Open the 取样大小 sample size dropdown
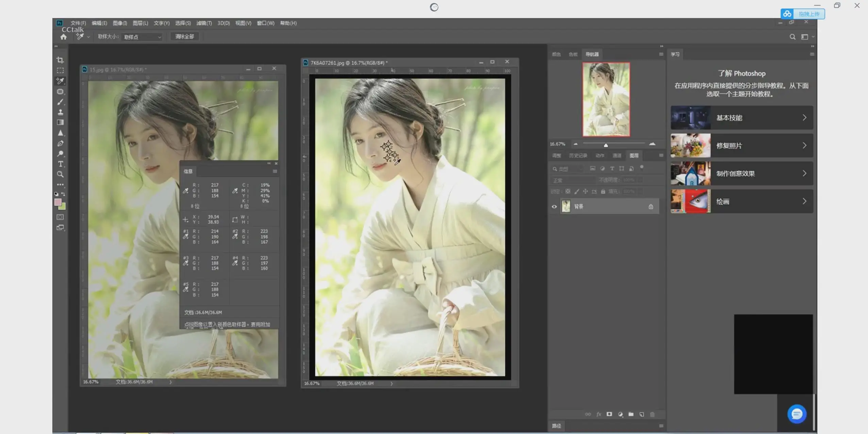The image size is (868, 434). [x=142, y=37]
